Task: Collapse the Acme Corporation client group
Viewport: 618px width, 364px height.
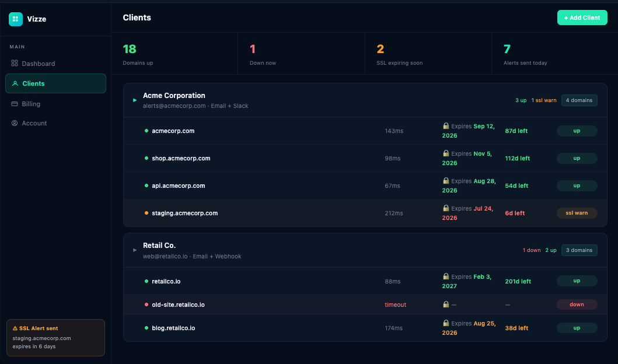Action: tap(135, 100)
